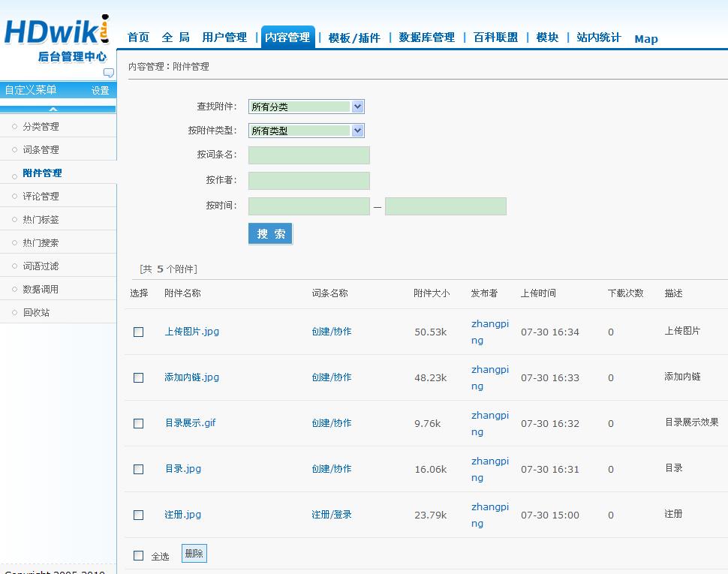
Task: Check the box for 注册.jpg
Action: click(x=138, y=515)
